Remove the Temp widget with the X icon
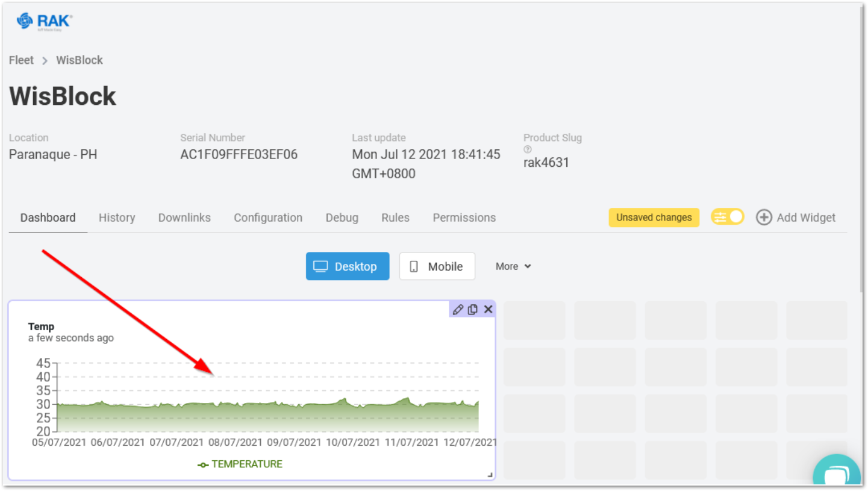 tap(488, 309)
